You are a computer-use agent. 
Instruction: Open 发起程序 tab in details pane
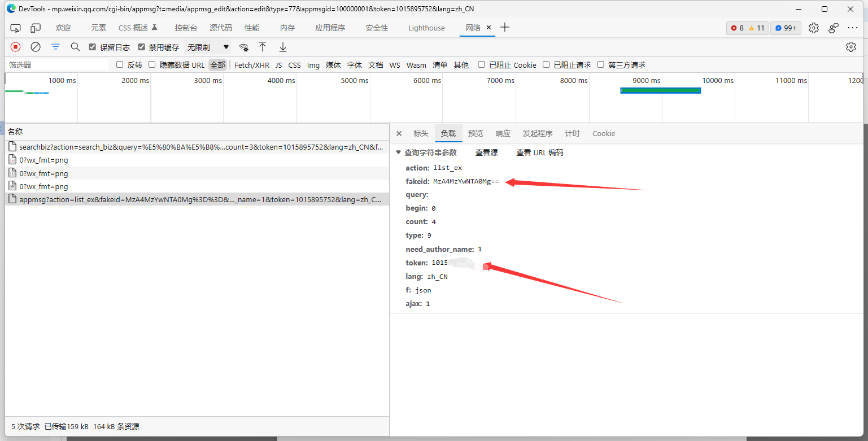tap(538, 134)
